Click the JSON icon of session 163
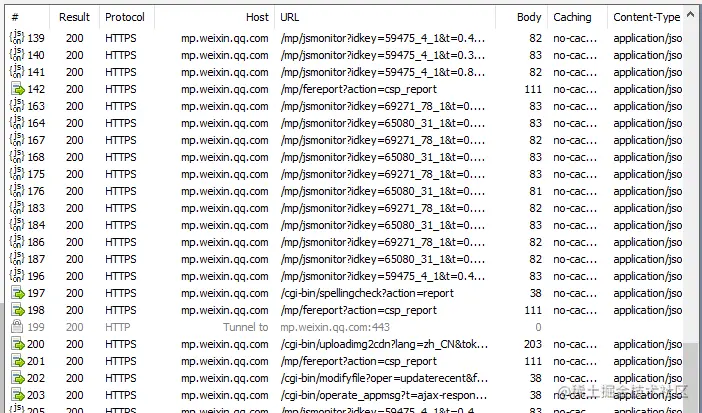Image resolution: width=702 pixels, height=413 pixels. [17, 106]
